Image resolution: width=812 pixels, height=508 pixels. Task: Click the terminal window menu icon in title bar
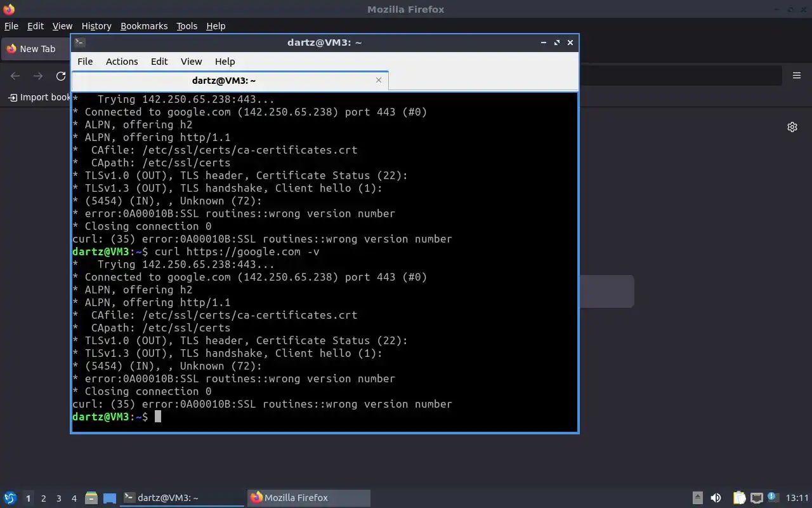point(80,43)
